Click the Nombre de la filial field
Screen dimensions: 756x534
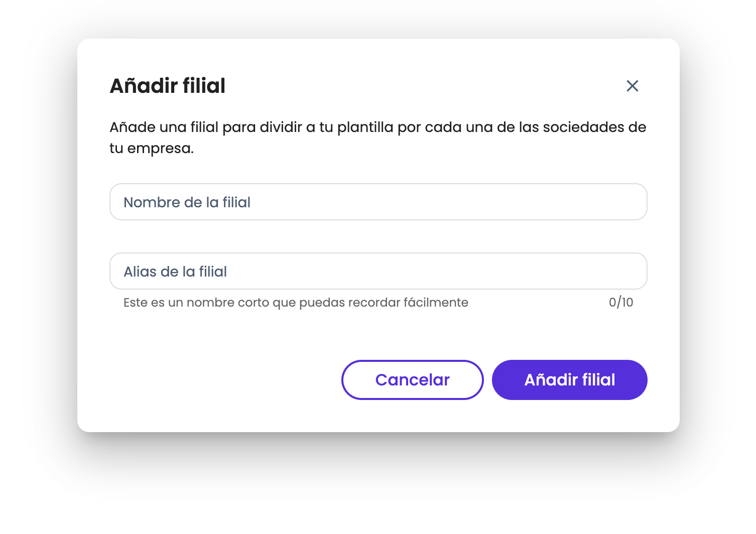coord(378,202)
